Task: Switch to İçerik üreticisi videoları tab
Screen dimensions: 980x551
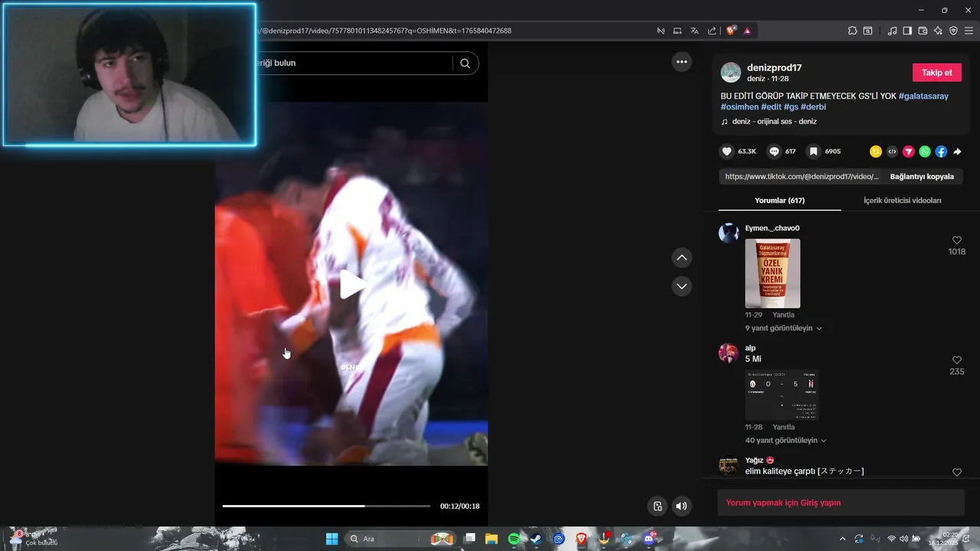Action: coord(902,201)
